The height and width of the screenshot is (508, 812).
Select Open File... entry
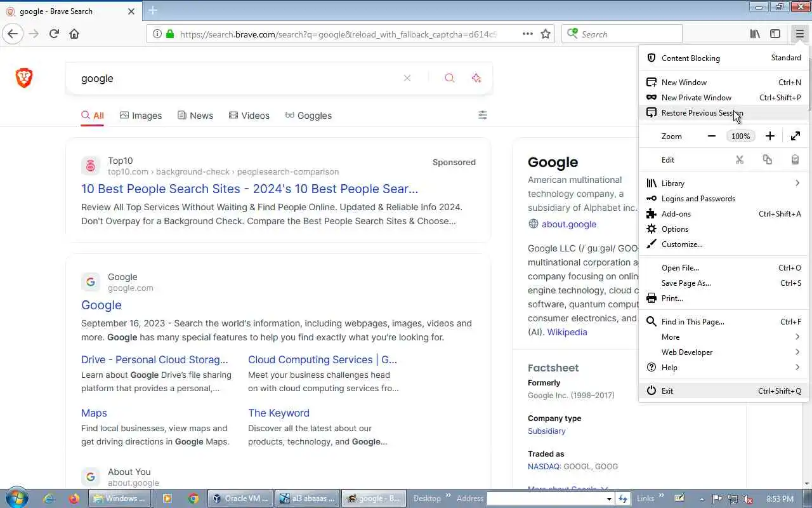(724, 267)
